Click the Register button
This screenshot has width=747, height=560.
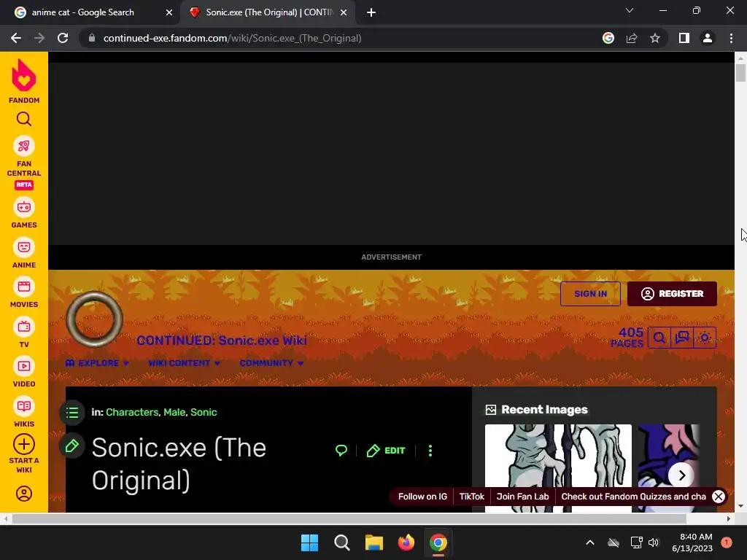[672, 294]
